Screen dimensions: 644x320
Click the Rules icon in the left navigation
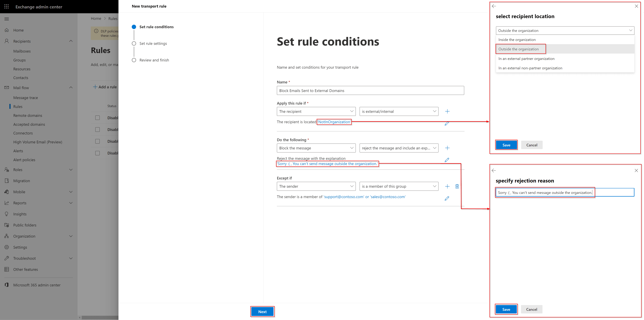pyautogui.click(x=18, y=106)
